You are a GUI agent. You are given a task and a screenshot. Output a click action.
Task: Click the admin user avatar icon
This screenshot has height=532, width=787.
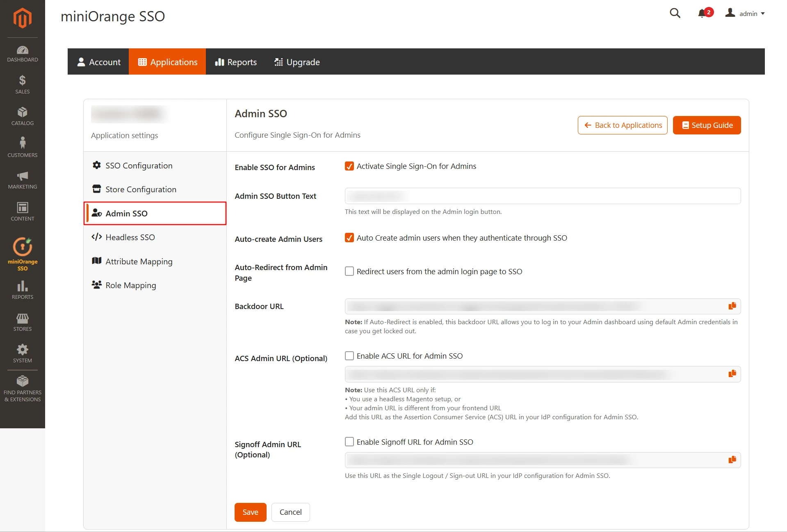(x=730, y=13)
